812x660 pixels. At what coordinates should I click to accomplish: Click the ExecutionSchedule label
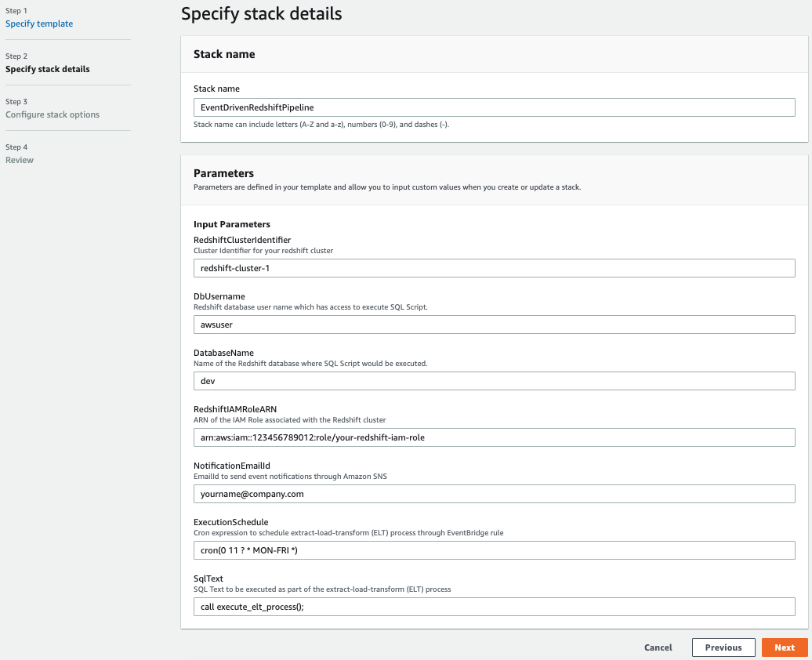(x=231, y=522)
